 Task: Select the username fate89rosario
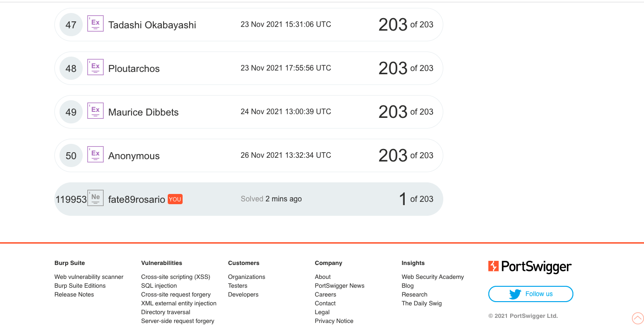click(137, 200)
